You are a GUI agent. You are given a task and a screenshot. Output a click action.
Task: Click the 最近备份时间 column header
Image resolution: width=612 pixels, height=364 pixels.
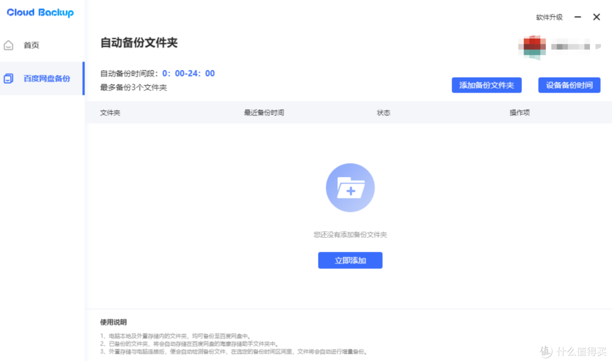pyautogui.click(x=264, y=113)
